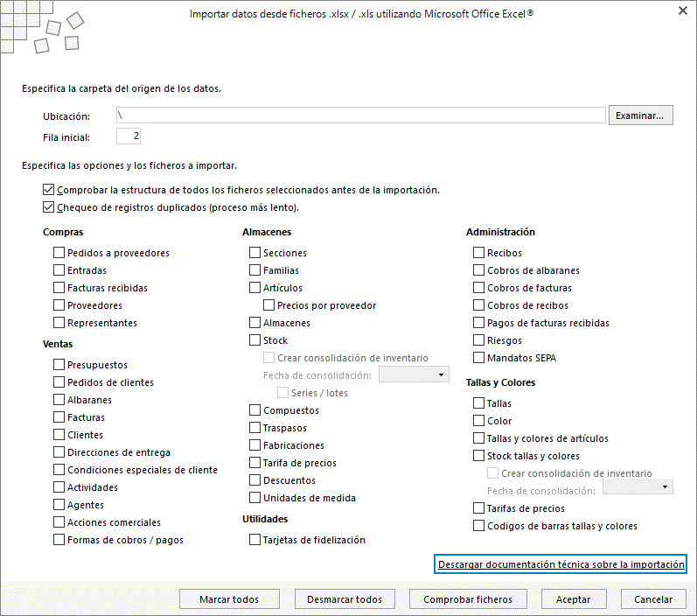Confirm import with Aceptar
The width and height of the screenshot is (697, 616).
click(574, 599)
